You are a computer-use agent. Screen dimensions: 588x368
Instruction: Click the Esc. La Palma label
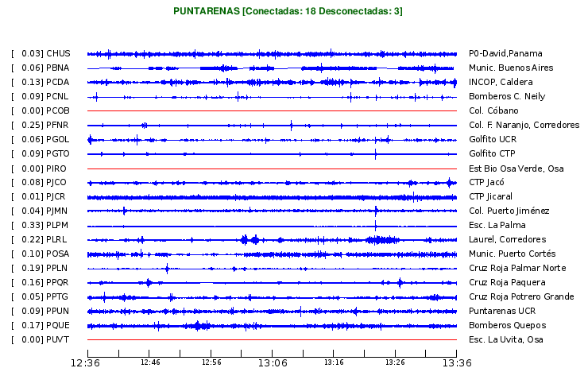pyautogui.click(x=497, y=225)
